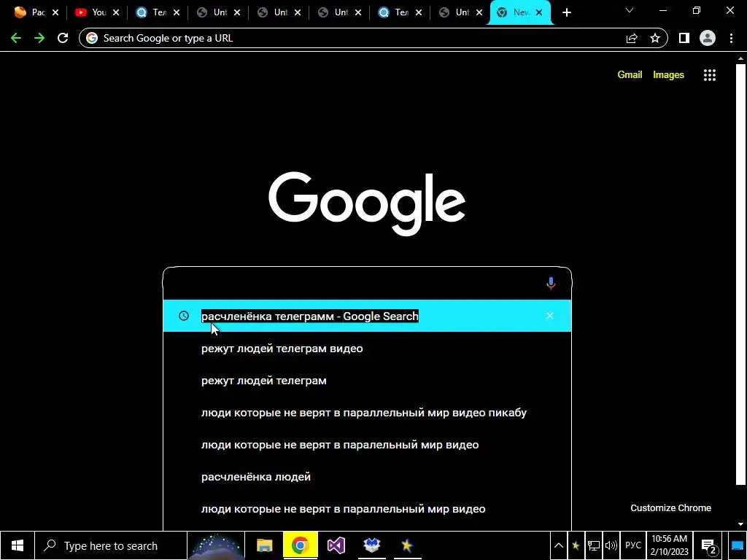Click the vertical scrollbar thumb
Viewport: 747px width, 560px height.
[740, 274]
